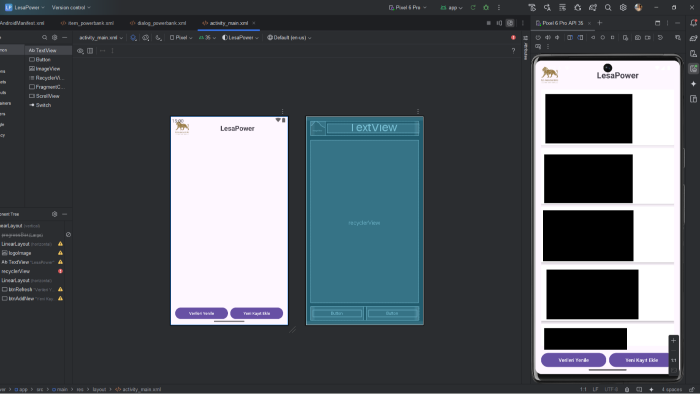Screen dimensions: 700x394
Task: Select TextView in the palette
Action: pos(48,50)
